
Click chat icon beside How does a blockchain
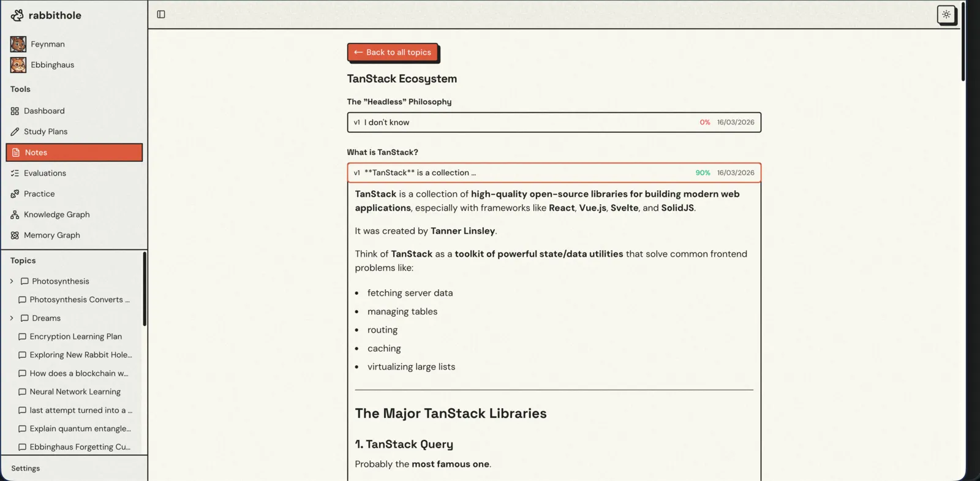coord(22,373)
